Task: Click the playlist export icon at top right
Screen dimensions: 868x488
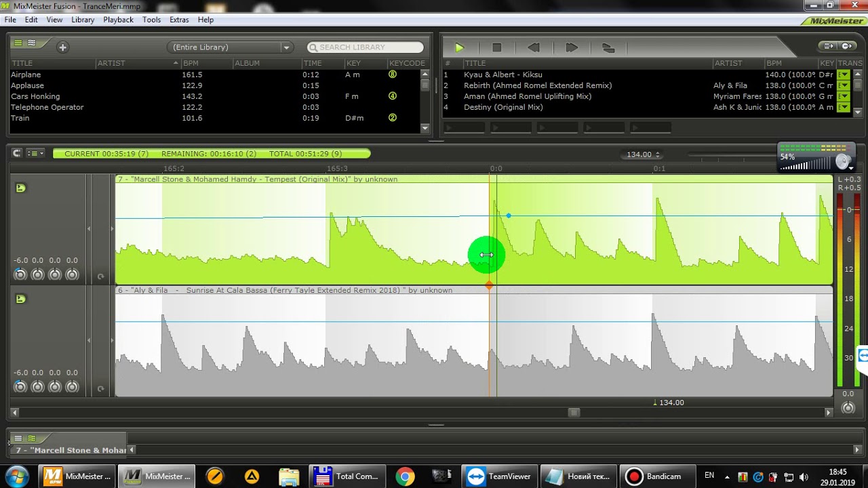Action: click(828, 46)
